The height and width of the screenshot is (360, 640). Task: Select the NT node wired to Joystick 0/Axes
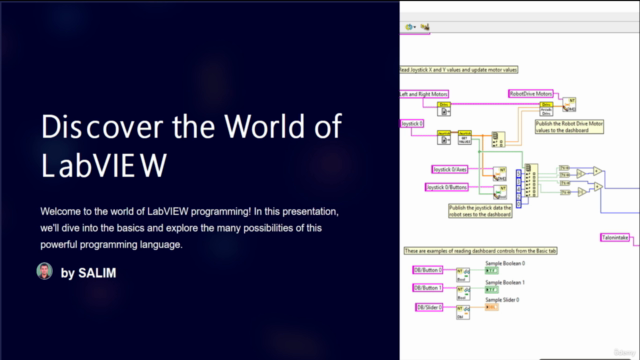click(x=500, y=174)
